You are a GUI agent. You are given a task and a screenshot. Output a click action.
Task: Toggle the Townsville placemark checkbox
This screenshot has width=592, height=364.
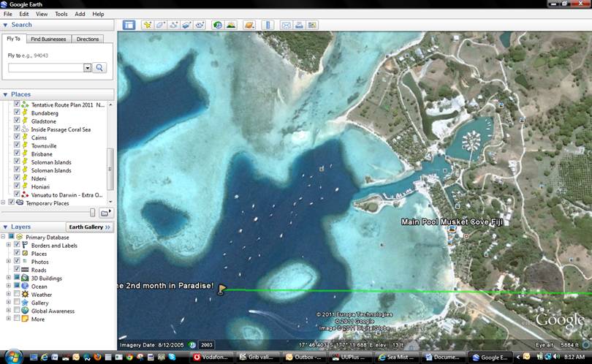pyautogui.click(x=17, y=145)
